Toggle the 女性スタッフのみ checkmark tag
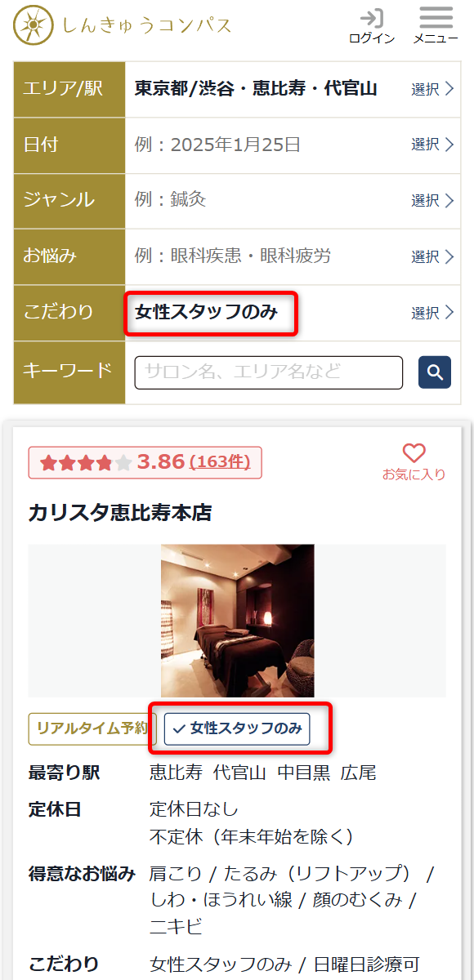This screenshot has width=474, height=980. tap(237, 728)
